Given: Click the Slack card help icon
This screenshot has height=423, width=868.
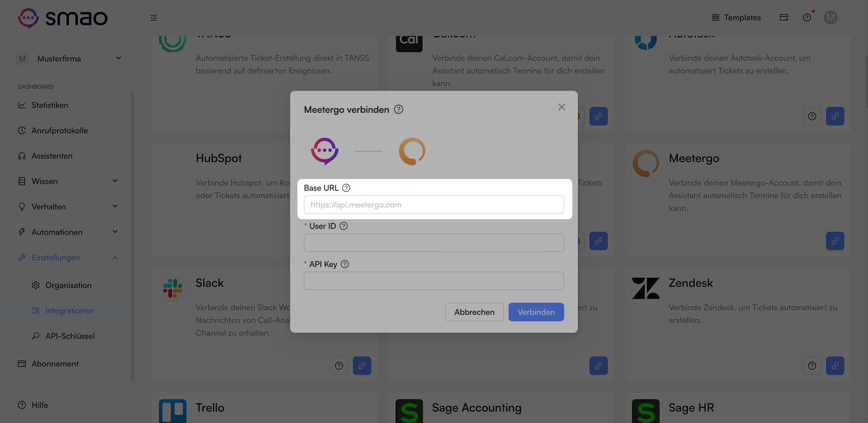Looking at the screenshot, I should (339, 365).
